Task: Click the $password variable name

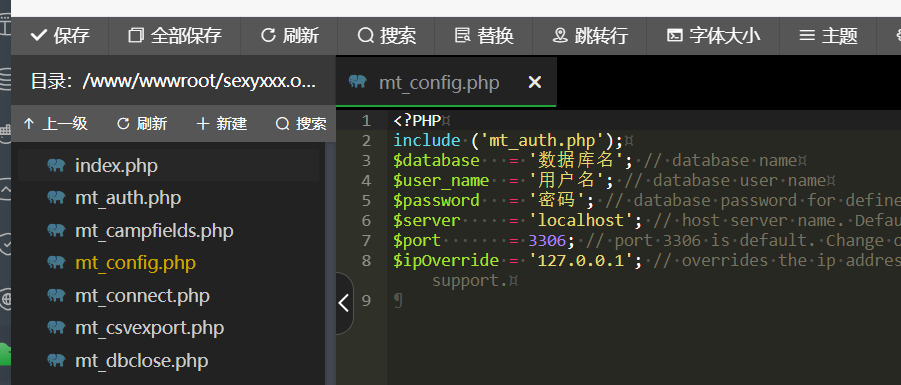Action: pos(436,201)
